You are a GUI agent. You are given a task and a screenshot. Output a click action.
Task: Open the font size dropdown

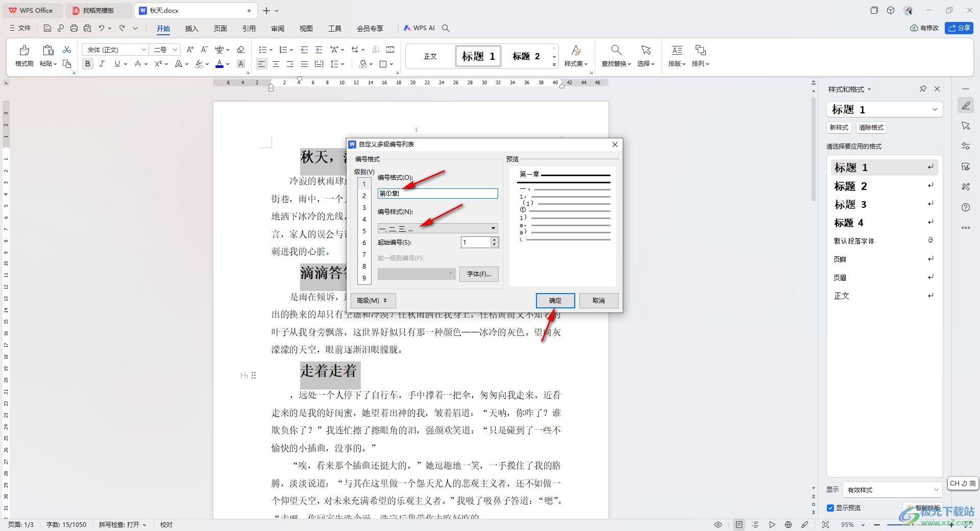coord(175,50)
